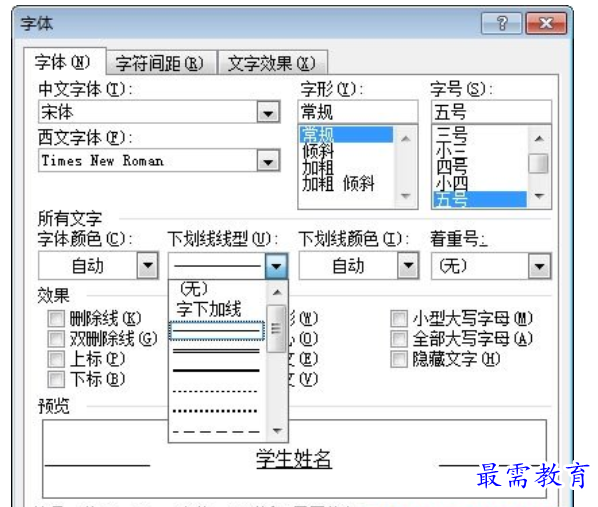Click the font size list's down arrow
Screen dimensions: 598x507
(x=539, y=196)
